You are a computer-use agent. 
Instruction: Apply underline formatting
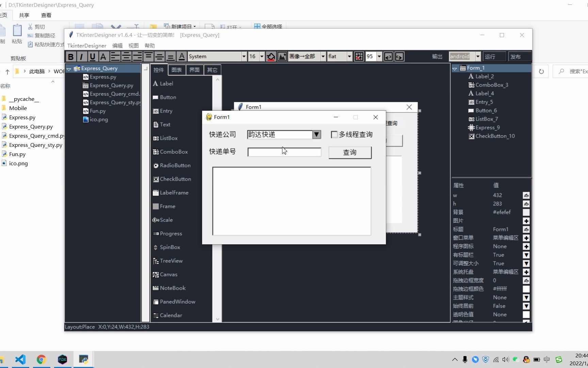(92, 56)
